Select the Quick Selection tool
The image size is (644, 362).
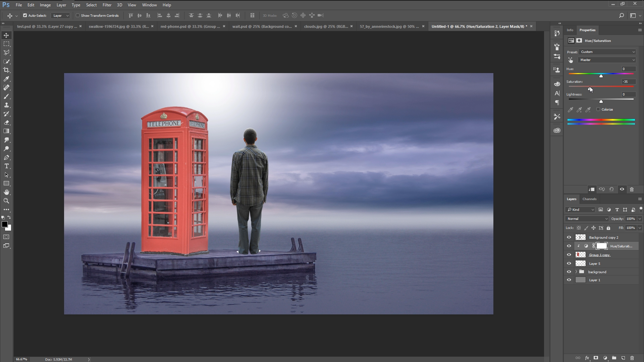tap(6, 61)
